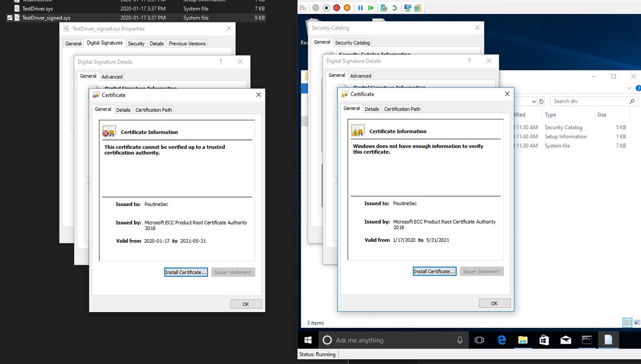Click the Enhanced Session monitor icon

click(408, 7)
